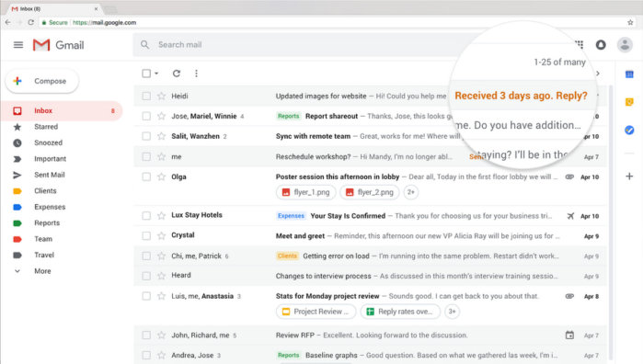The width and height of the screenshot is (643, 364).
Task: Open the Calendar side panel icon
Action: [x=629, y=74]
